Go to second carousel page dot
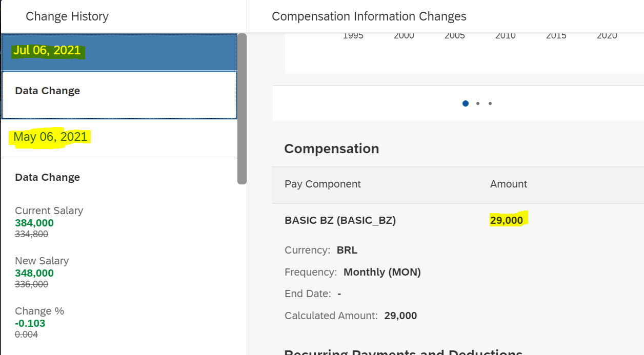644x355 pixels. (x=478, y=103)
